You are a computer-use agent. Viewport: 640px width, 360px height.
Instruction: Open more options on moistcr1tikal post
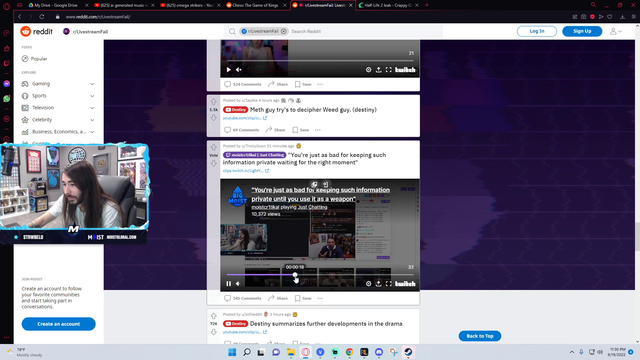pyautogui.click(x=320, y=298)
